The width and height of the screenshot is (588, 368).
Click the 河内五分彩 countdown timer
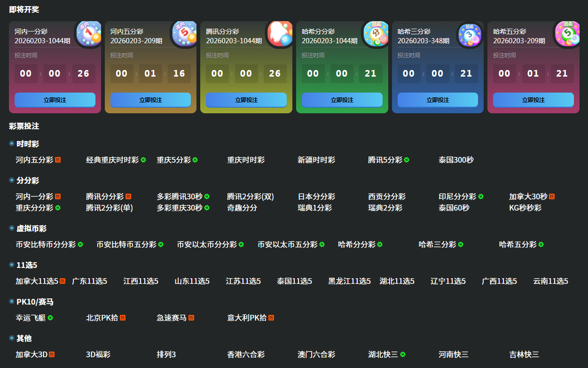pyautogui.click(x=150, y=74)
